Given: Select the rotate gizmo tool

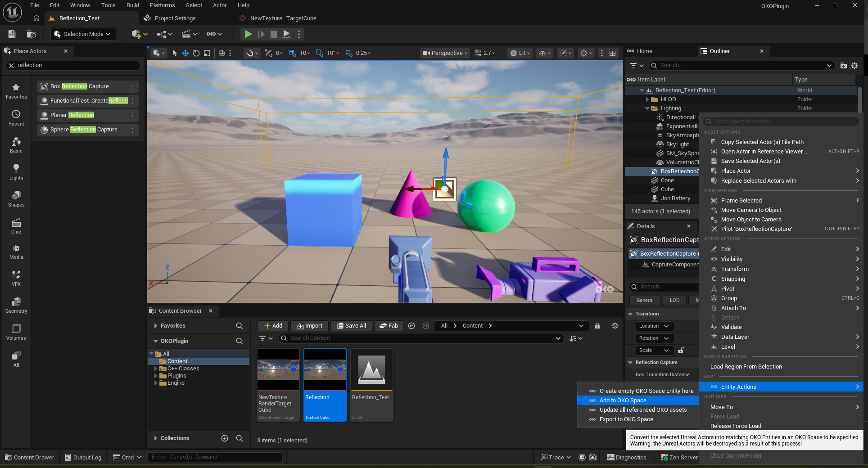Looking at the screenshot, I should coord(196,53).
